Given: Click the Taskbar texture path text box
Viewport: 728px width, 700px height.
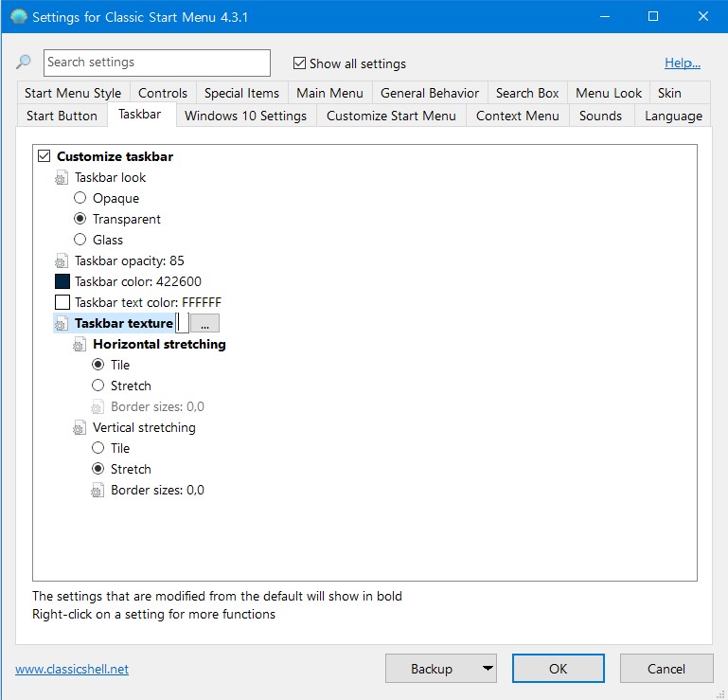Looking at the screenshot, I should point(183,323).
